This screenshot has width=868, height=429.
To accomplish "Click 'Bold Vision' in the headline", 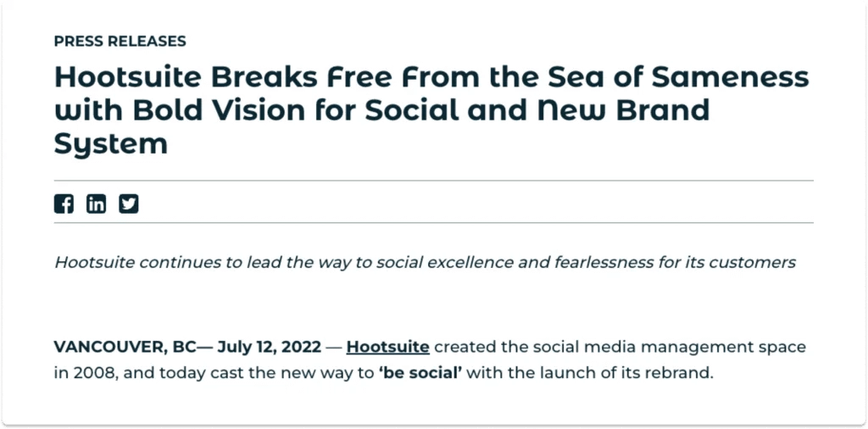I will point(220,110).
